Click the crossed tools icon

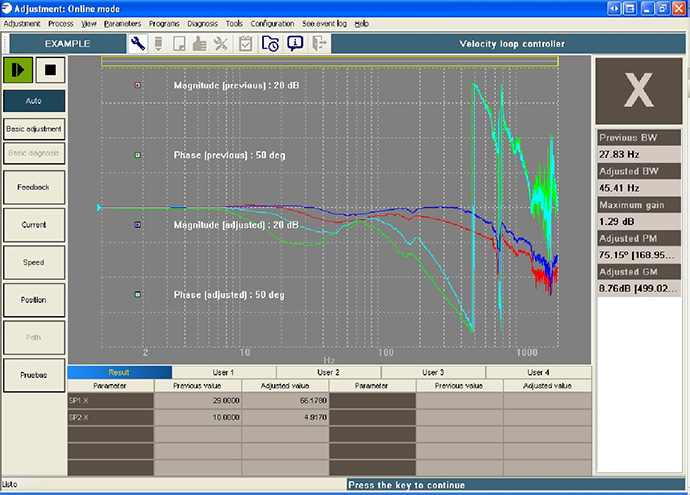(220, 44)
